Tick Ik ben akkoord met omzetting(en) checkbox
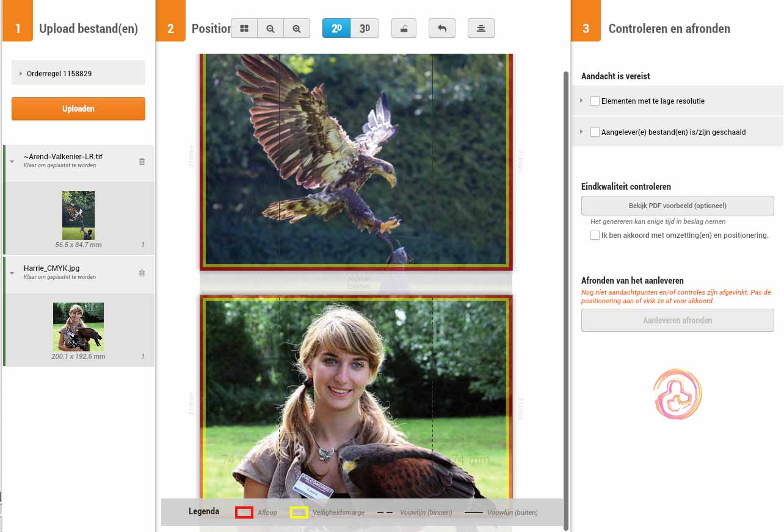This screenshot has width=784, height=532. click(x=595, y=235)
